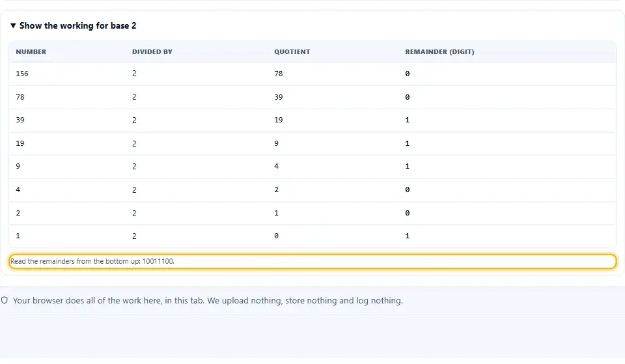Select the remainder 0 in the row for number 2

(x=408, y=214)
